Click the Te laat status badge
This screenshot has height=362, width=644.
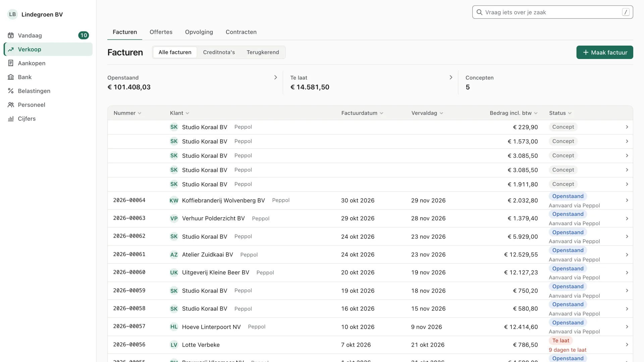(x=560, y=341)
